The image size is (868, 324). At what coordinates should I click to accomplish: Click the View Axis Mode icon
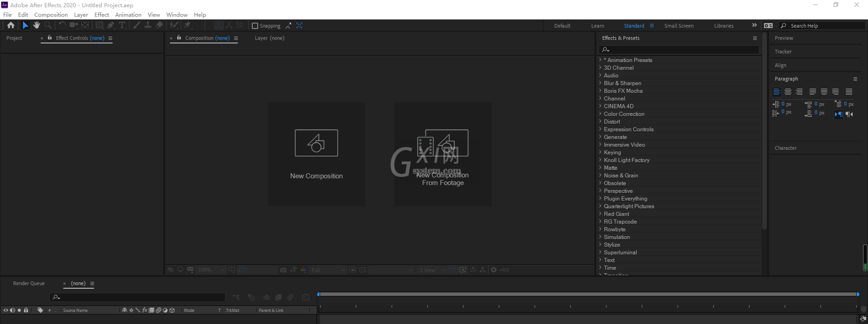click(x=240, y=25)
